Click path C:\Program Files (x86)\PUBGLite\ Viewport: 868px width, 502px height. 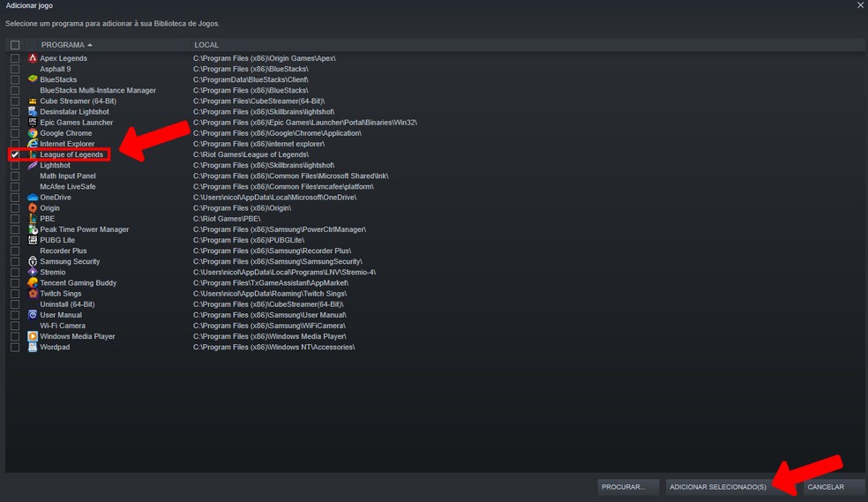[x=249, y=240]
